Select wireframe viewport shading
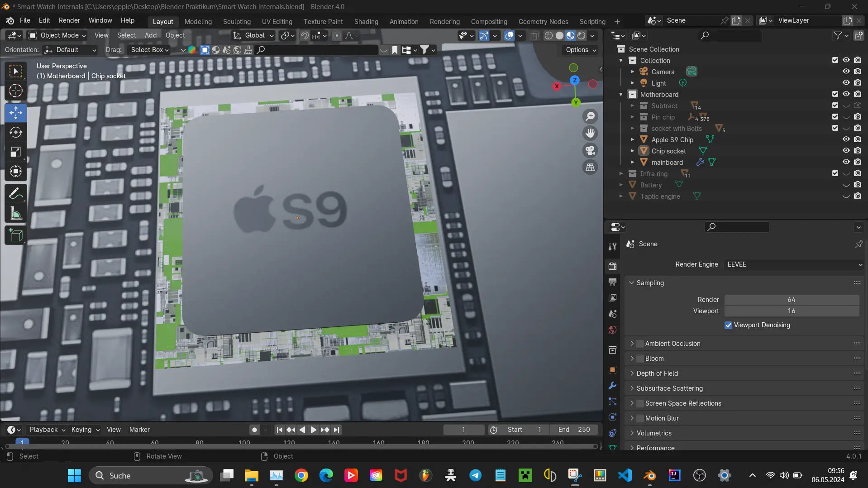Screen dimensions: 868x488 click(x=548, y=35)
